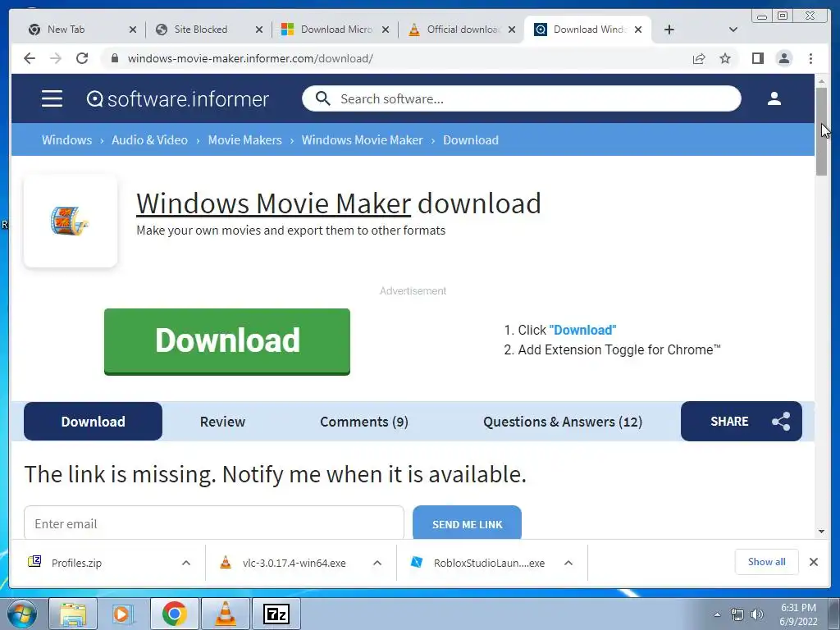Click the blue "Download" ad link
This screenshot has height=630, width=840.
tap(583, 330)
